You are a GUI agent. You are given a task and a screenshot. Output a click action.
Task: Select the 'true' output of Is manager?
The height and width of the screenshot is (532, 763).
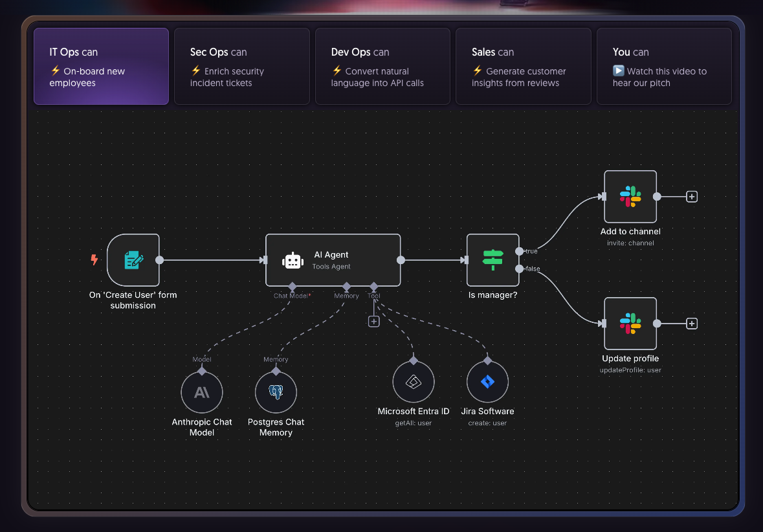pos(520,250)
